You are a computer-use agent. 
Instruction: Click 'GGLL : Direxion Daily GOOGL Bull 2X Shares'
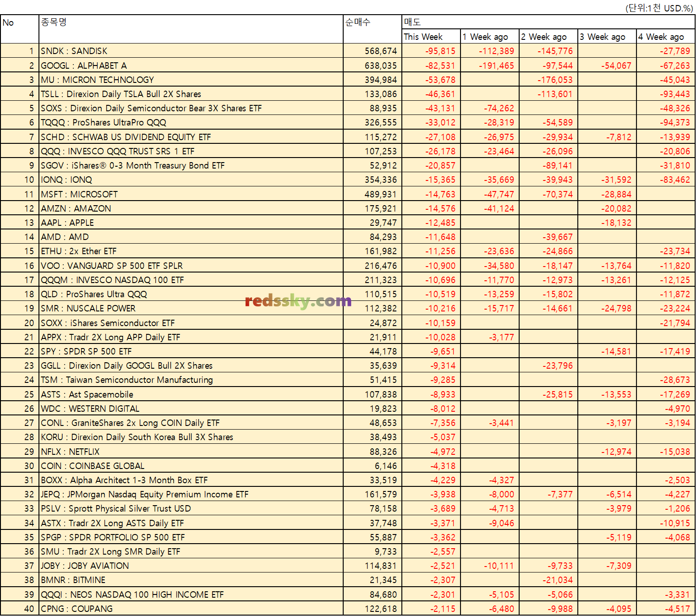pos(191,365)
